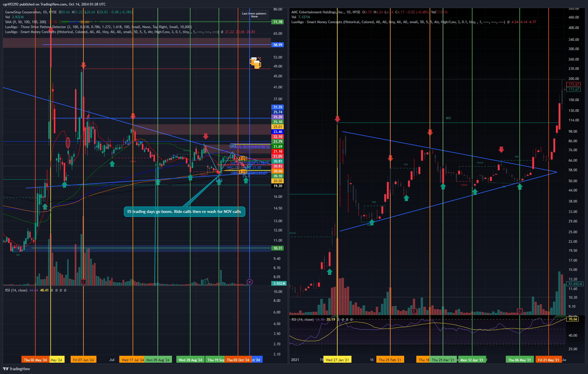The image size is (588, 374).
Task: Click the green up arrow on the Wed 28 Aug '24 line
Action: [190, 177]
